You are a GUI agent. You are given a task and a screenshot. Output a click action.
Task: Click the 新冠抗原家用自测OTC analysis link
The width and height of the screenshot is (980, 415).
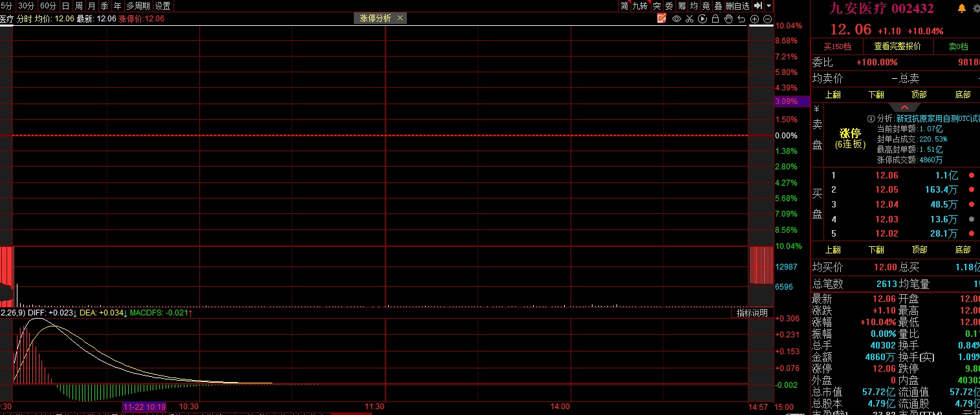tap(938, 118)
